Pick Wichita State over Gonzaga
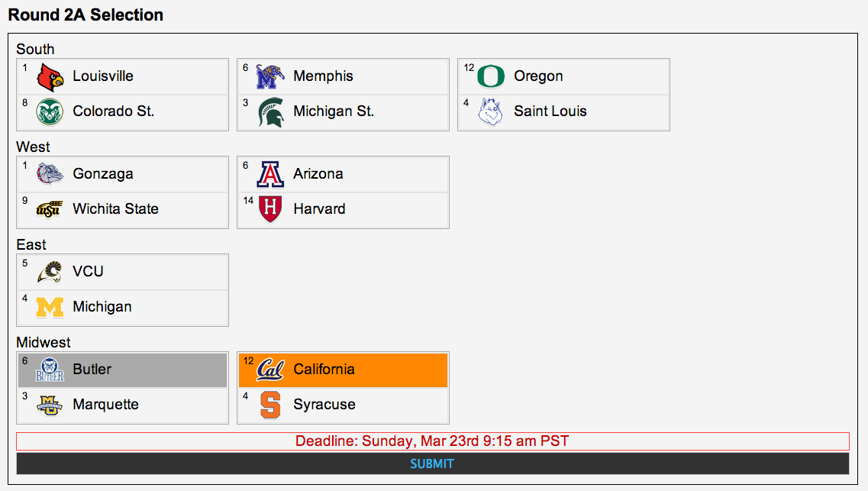868x491 pixels. point(122,209)
